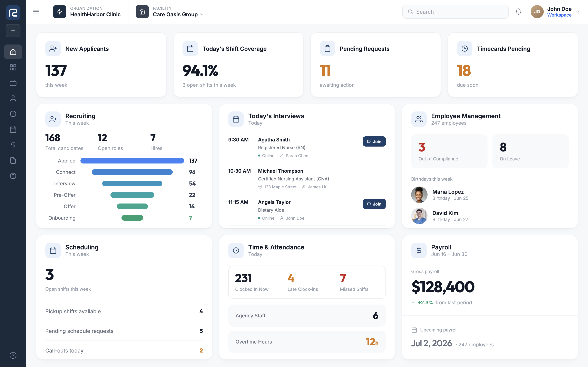
Task: Open the document sidebar icon
Action: click(x=13, y=160)
